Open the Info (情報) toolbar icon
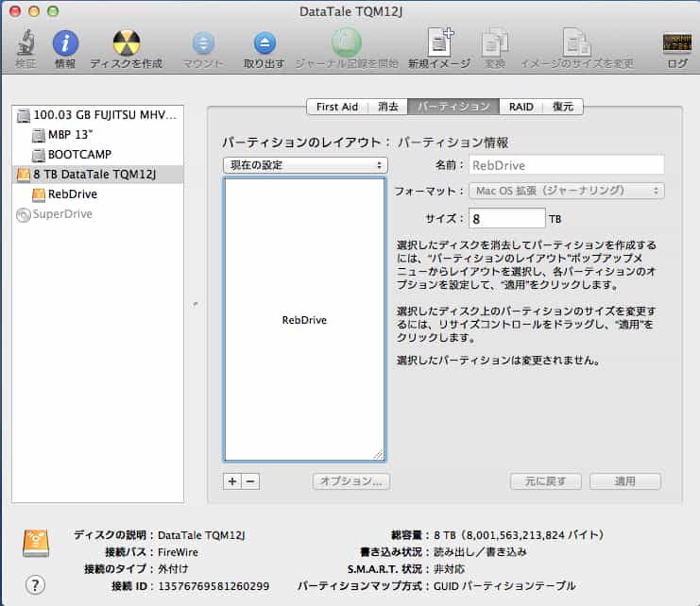The width and height of the screenshot is (700, 606). tap(65, 43)
